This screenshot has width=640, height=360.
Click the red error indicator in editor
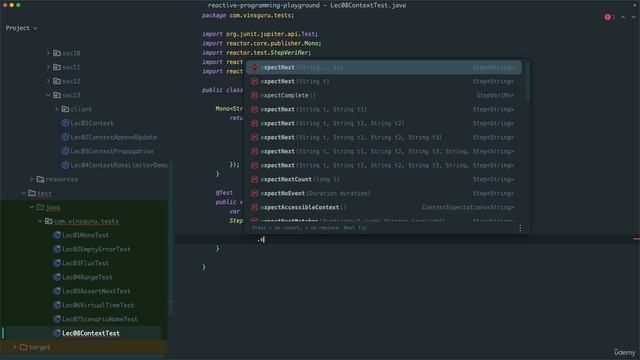coord(607,17)
